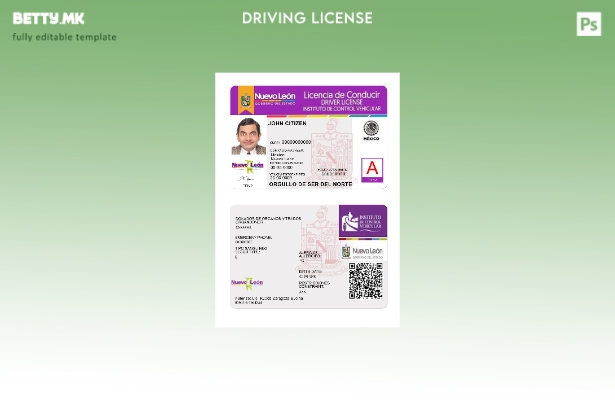Click the portrait photo on the license
615x400 pixels.
(248, 136)
